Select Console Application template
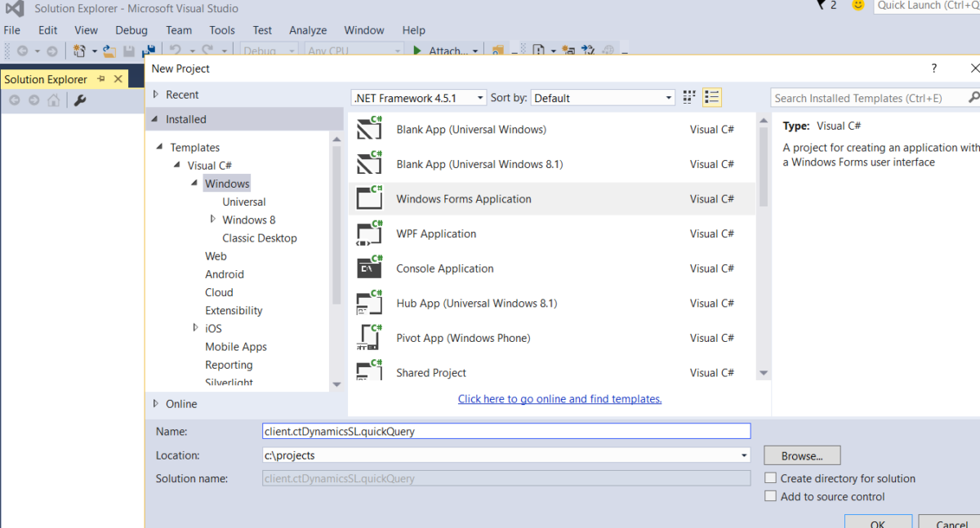This screenshot has width=980, height=528. 552,268
